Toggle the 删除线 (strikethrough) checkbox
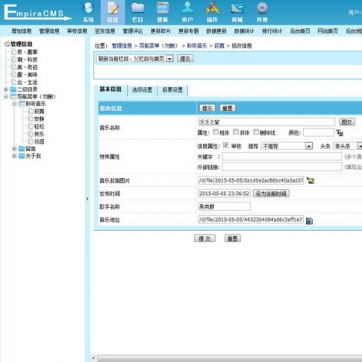This screenshot has width=362, height=362. coord(256,132)
